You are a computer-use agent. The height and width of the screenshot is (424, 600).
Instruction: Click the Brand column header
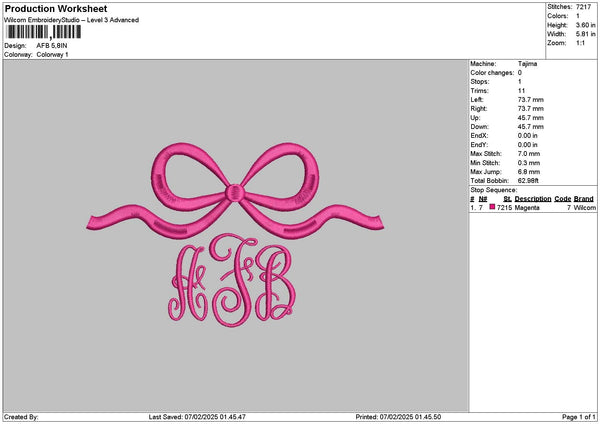point(585,199)
